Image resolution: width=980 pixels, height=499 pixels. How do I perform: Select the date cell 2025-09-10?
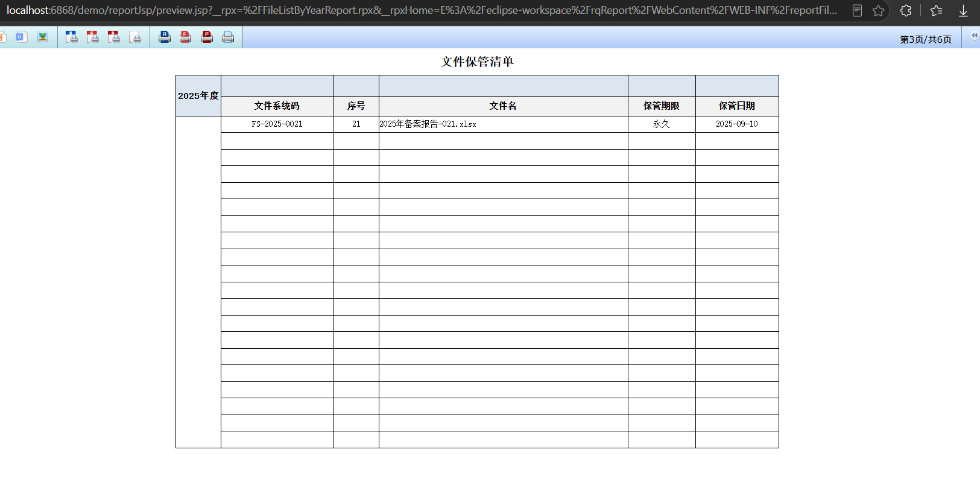tap(737, 124)
